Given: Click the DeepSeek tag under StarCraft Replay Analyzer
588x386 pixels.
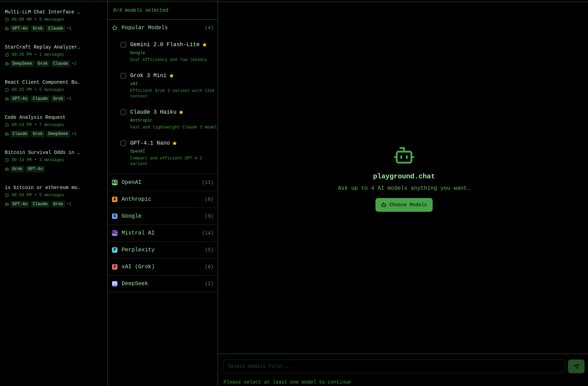Looking at the screenshot, I should (x=22, y=64).
